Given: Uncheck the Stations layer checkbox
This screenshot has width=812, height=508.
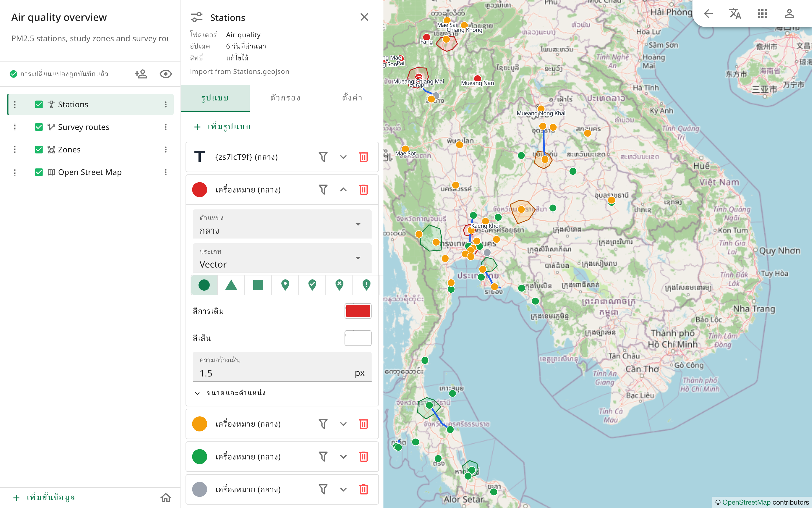Looking at the screenshot, I should [x=39, y=104].
